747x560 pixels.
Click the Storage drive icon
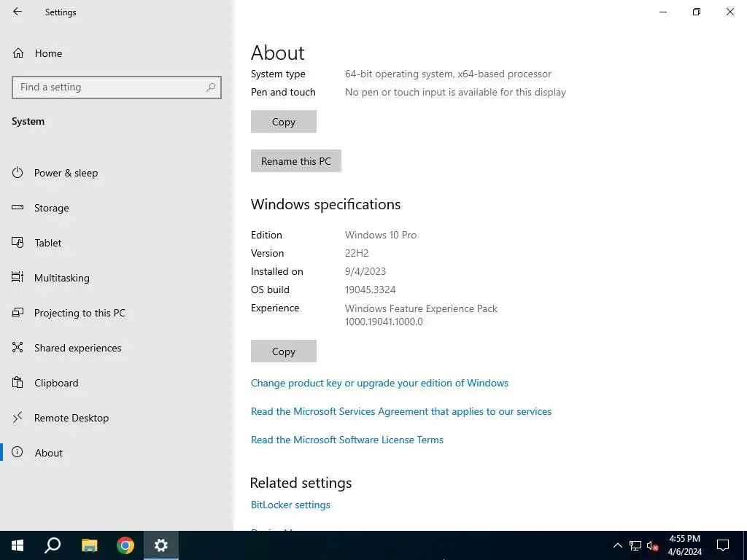[x=18, y=208]
